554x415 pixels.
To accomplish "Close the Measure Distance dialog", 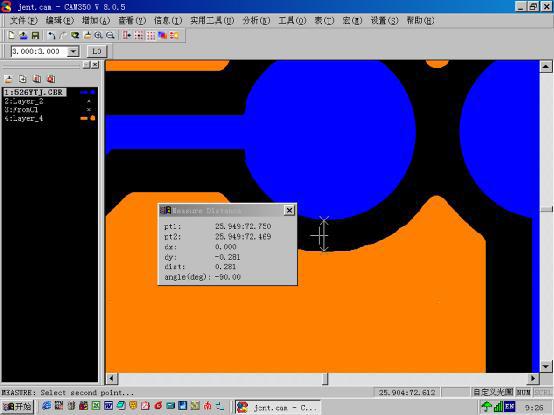I will (289, 210).
